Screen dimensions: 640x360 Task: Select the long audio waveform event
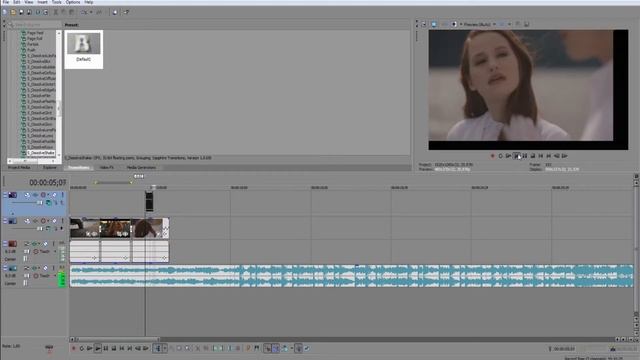pos(351,276)
